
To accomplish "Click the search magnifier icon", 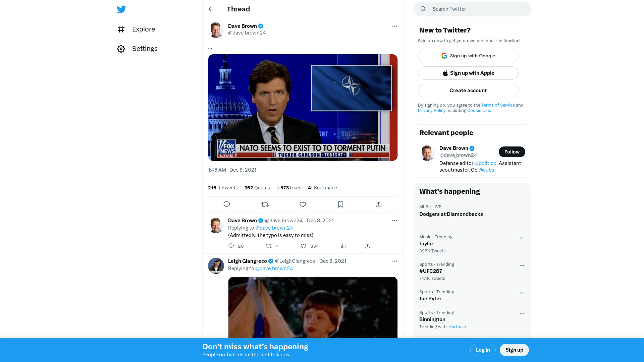I will point(423,9).
